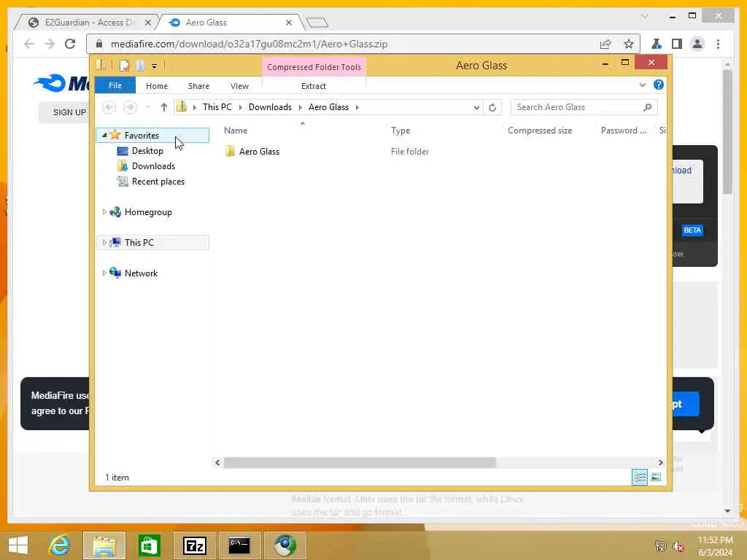Select This PC in navigation pane
The height and width of the screenshot is (560, 747).
coord(139,242)
